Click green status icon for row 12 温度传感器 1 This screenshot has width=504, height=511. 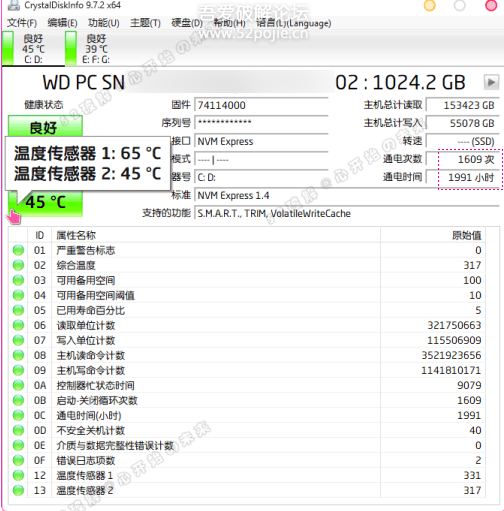pos(18,475)
